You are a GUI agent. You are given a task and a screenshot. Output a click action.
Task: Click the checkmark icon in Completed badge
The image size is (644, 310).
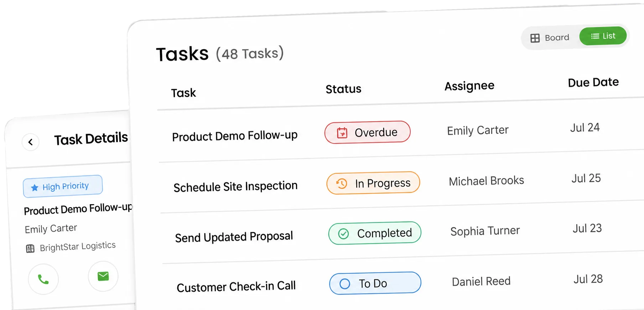click(x=343, y=234)
